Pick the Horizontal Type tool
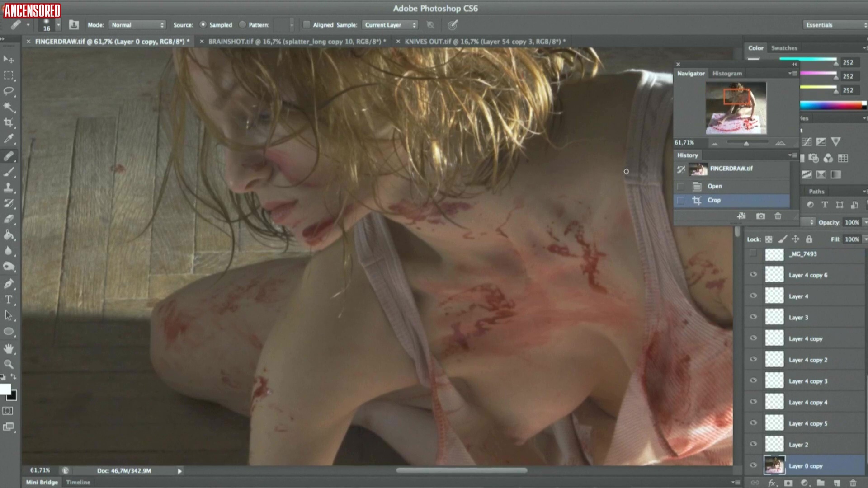Image resolution: width=868 pixels, height=488 pixels. coord(8,300)
